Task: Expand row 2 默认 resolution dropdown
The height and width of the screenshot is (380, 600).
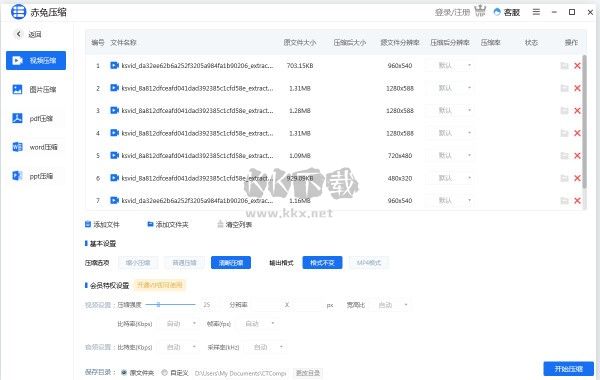Action: [450, 88]
